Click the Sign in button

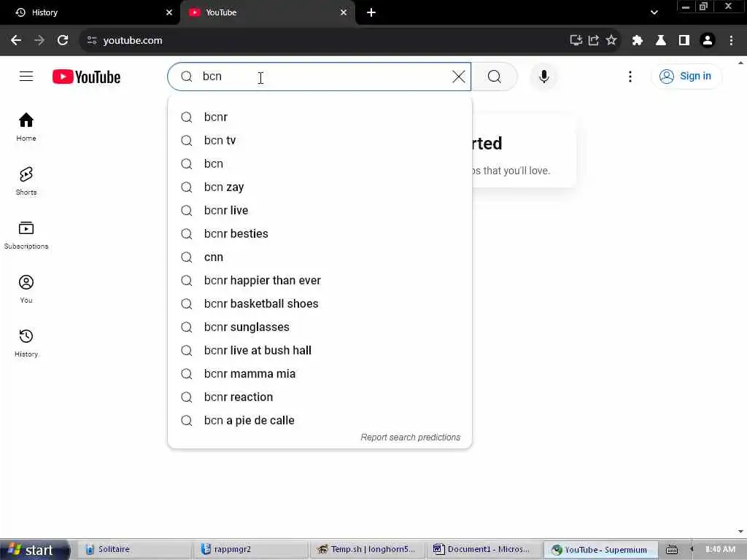[686, 76]
